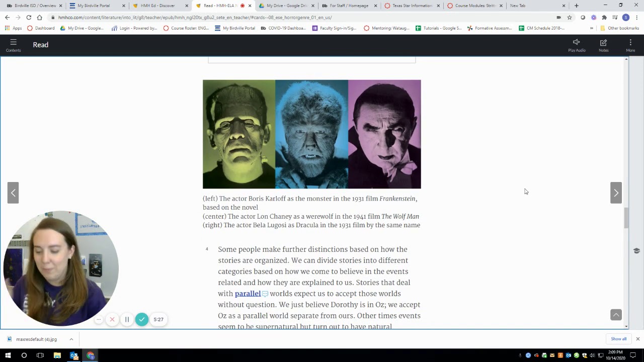The height and width of the screenshot is (362, 644).
Task: Click Show all downloads
Action: pyautogui.click(x=619, y=339)
